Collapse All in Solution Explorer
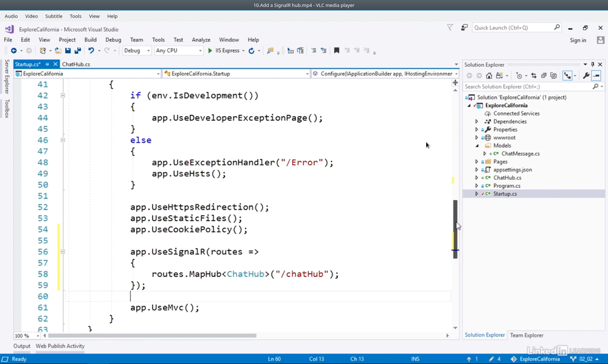The image size is (608, 364). point(544,75)
